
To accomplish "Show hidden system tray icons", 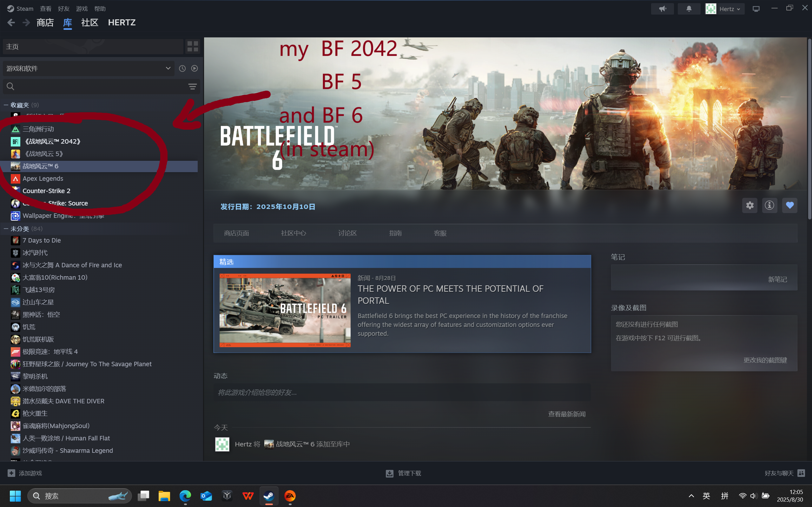I will (691, 496).
